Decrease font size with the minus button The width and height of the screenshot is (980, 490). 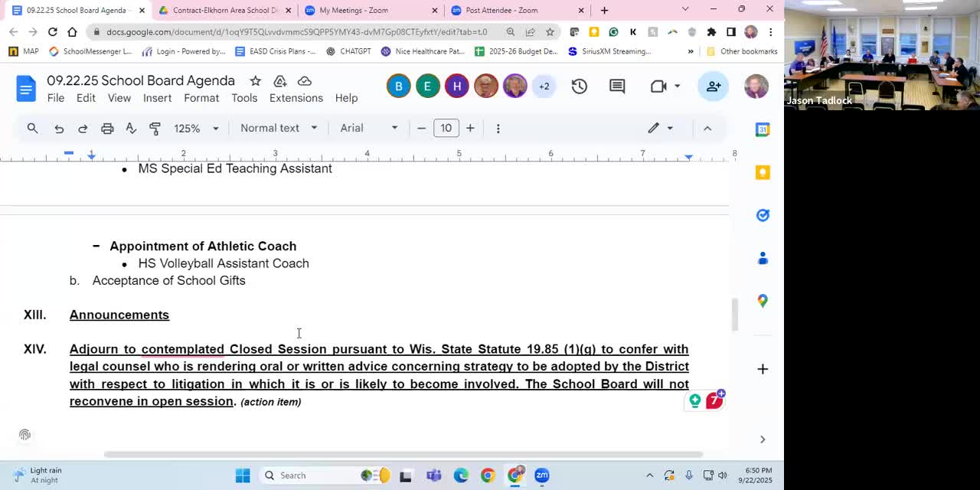[x=421, y=128]
